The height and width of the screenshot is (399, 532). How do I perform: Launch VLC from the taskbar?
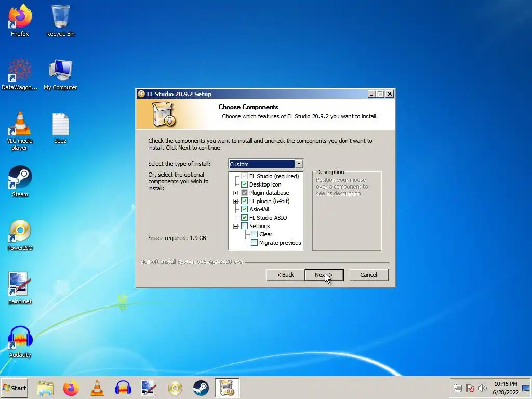click(97, 388)
